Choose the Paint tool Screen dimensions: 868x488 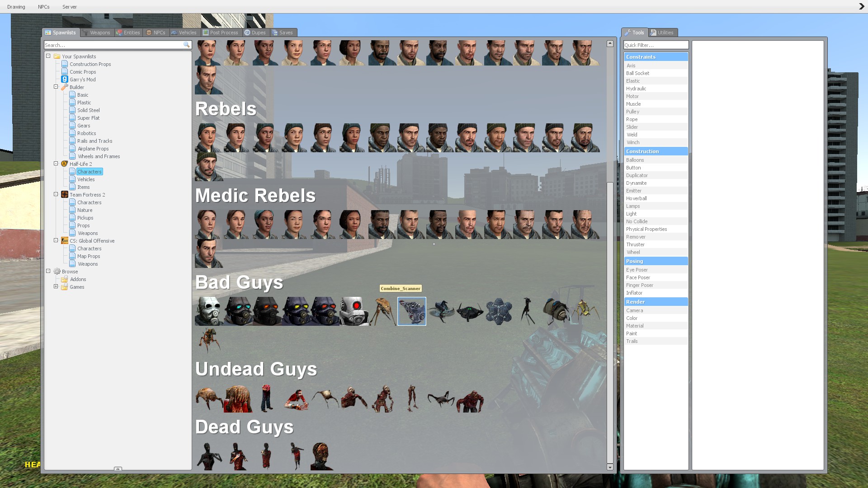(656, 333)
